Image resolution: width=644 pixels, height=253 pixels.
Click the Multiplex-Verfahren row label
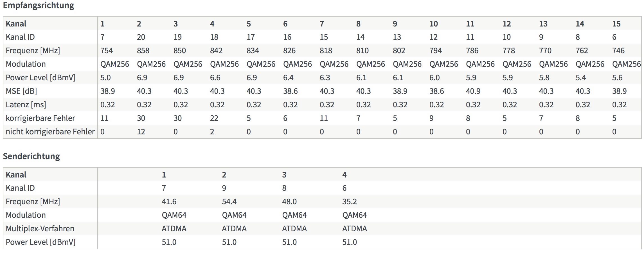[x=40, y=229]
